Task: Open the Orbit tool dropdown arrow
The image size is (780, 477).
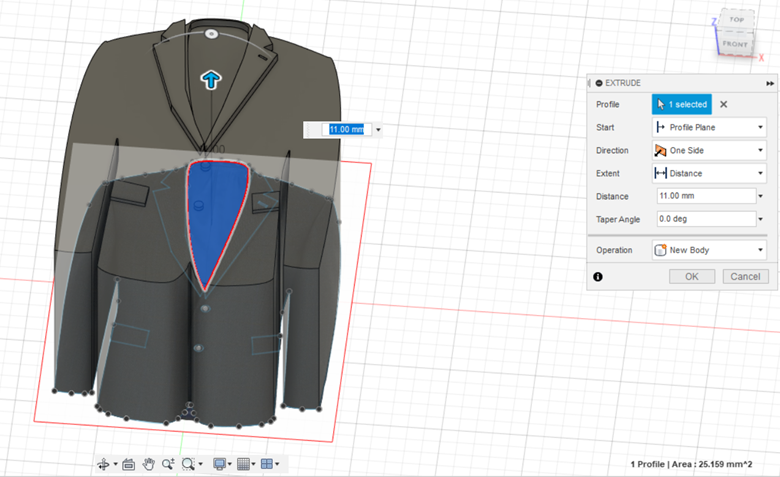Action: tap(115, 464)
